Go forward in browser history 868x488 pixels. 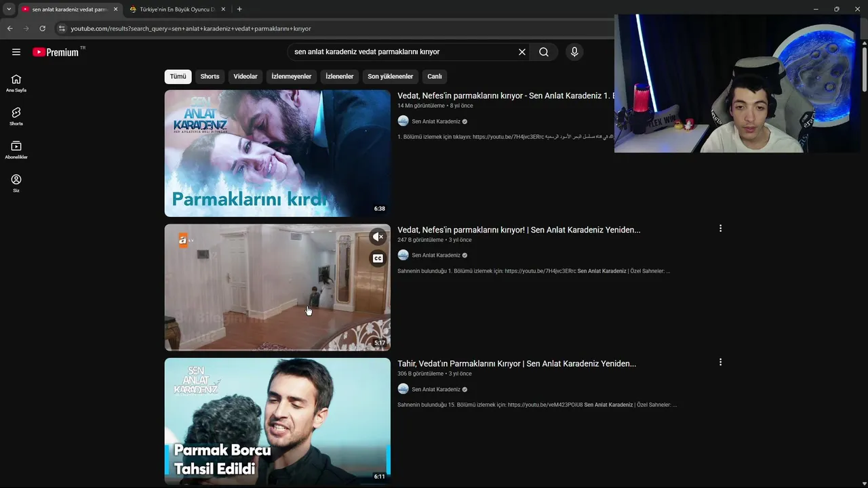click(x=26, y=28)
